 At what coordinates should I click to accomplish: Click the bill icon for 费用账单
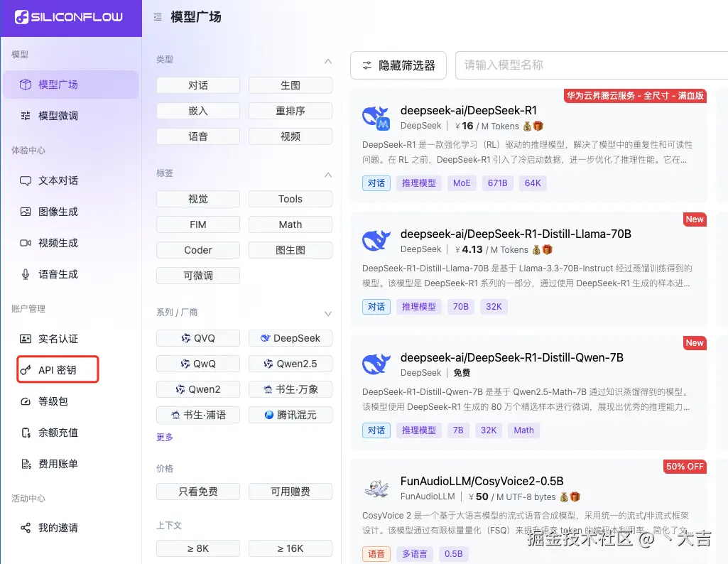tap(26, 464)
